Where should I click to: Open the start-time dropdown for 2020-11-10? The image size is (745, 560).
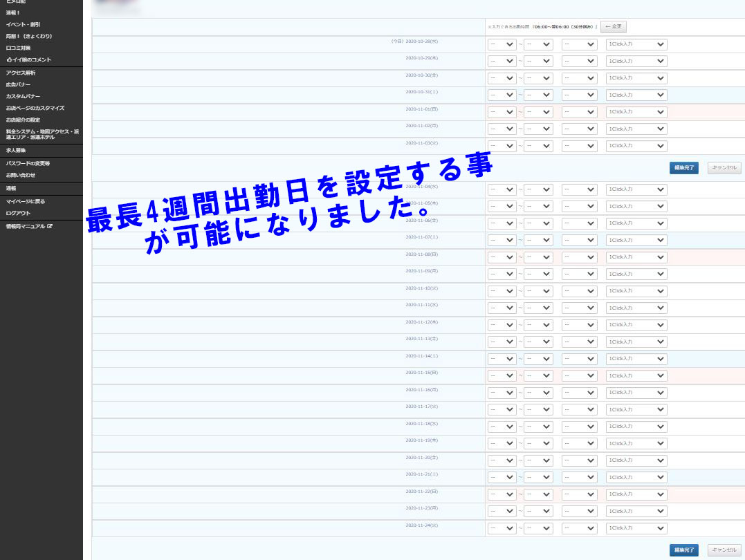502,291
